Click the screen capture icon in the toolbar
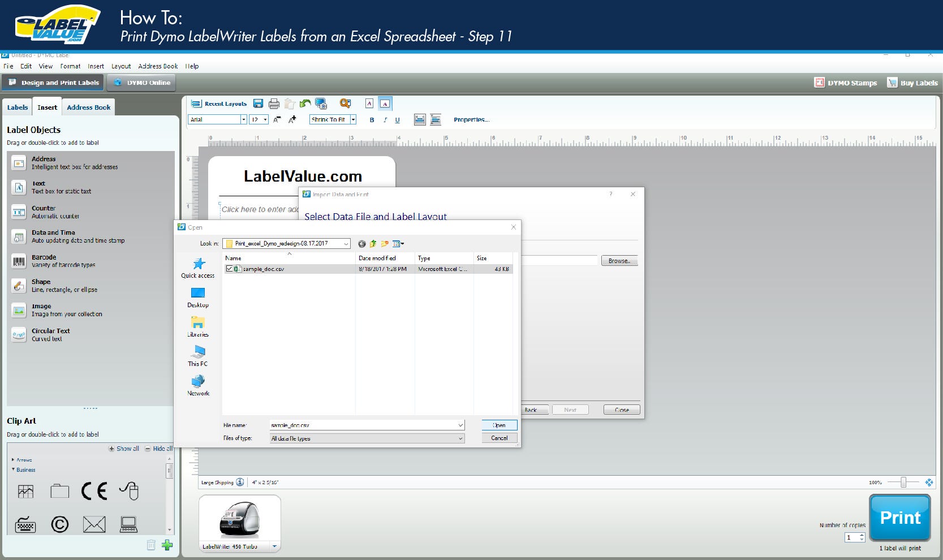 coord(321,104)
